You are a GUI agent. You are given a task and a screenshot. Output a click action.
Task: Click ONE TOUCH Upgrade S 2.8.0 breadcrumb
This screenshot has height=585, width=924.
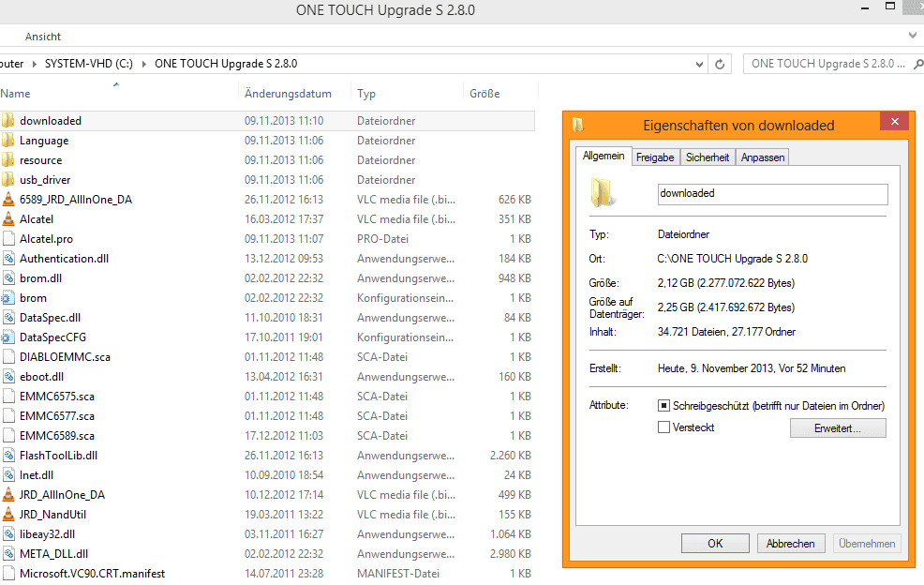click(x=226, y=64)
